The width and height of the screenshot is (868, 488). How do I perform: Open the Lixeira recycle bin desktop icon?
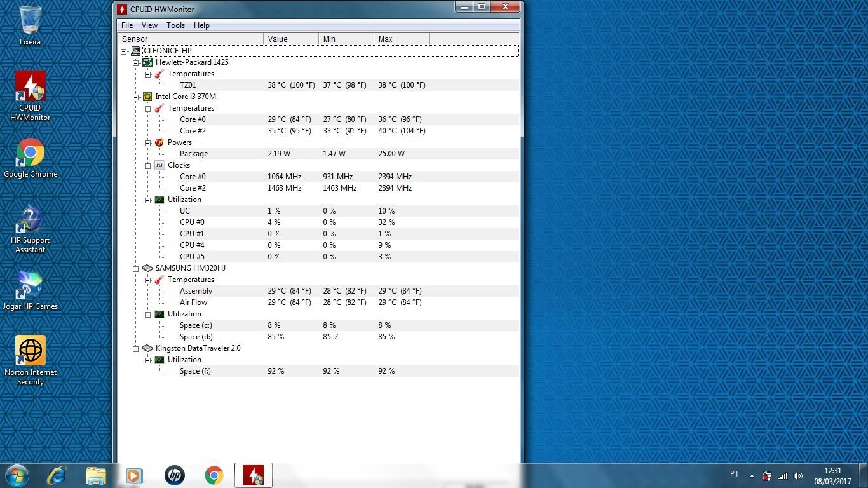click(x=30, y=25)
